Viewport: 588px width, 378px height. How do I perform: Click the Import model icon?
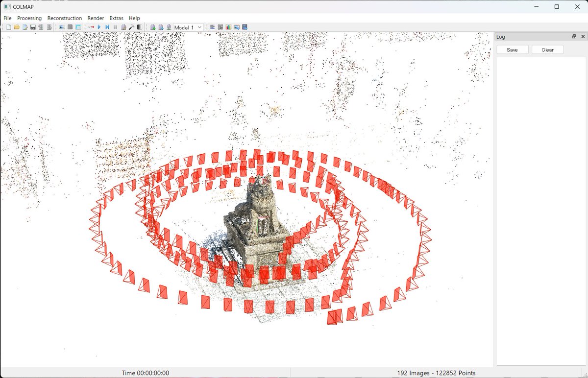[x=41, y=27]
